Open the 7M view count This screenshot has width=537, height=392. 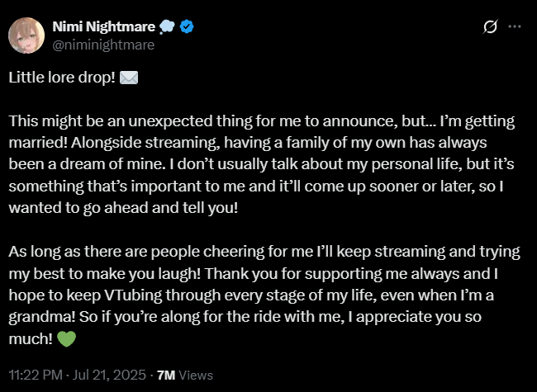pos(166,375)
